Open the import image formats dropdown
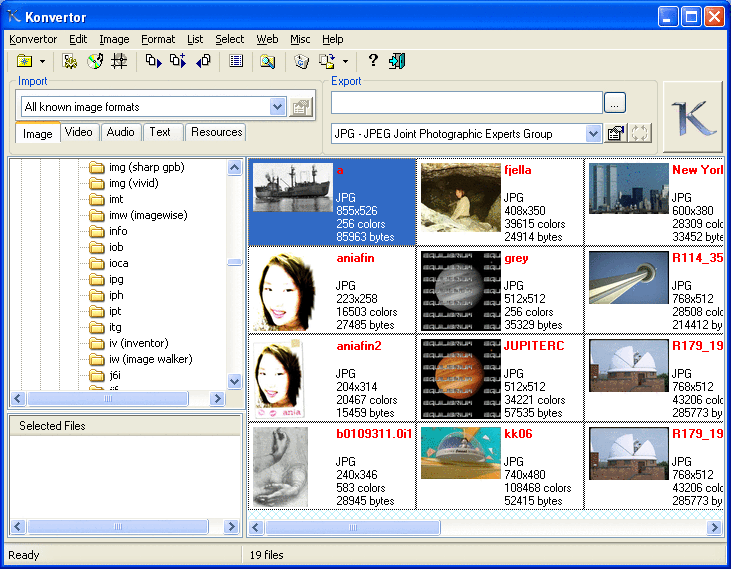Viewport: 731px width, 569px height. (x=278, y=107)
